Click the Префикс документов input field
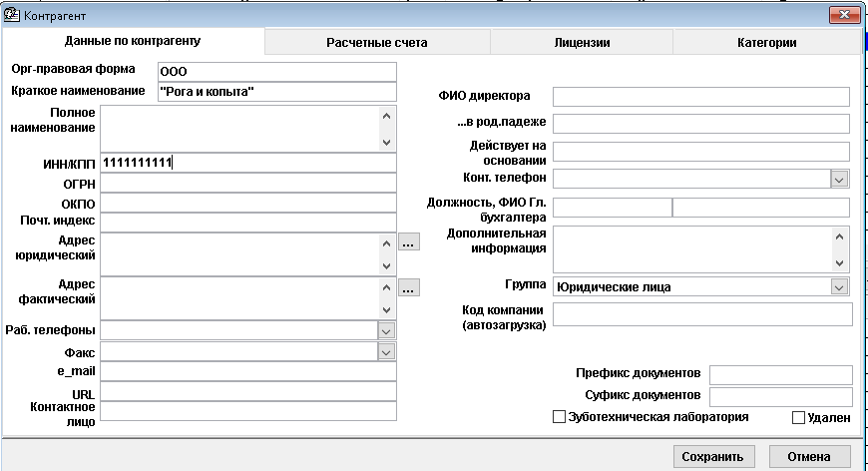 pyautogui.click(x=780, y=374)
